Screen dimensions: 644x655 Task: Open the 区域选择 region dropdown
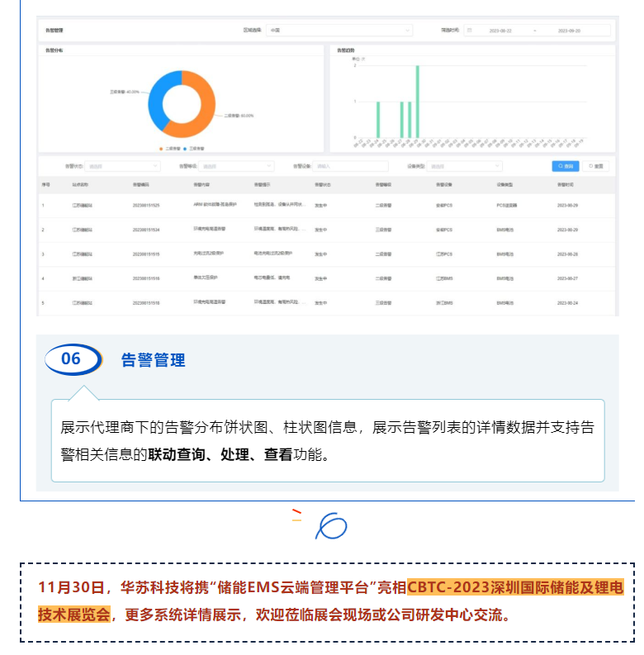(339, 31)
